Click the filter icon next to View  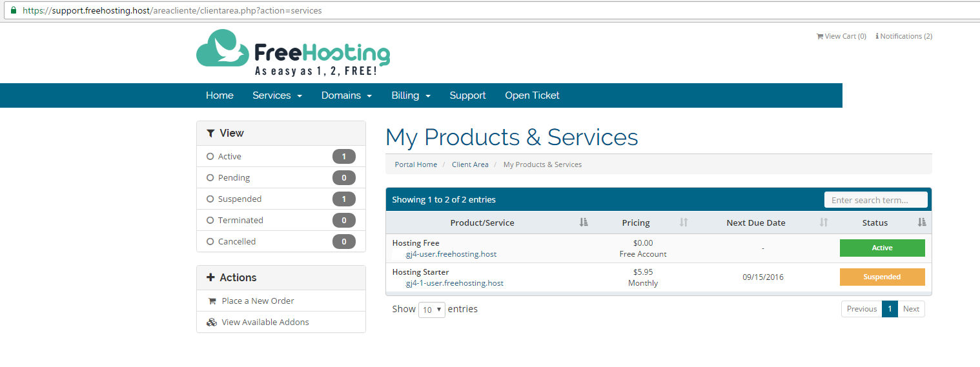[210, 133]
